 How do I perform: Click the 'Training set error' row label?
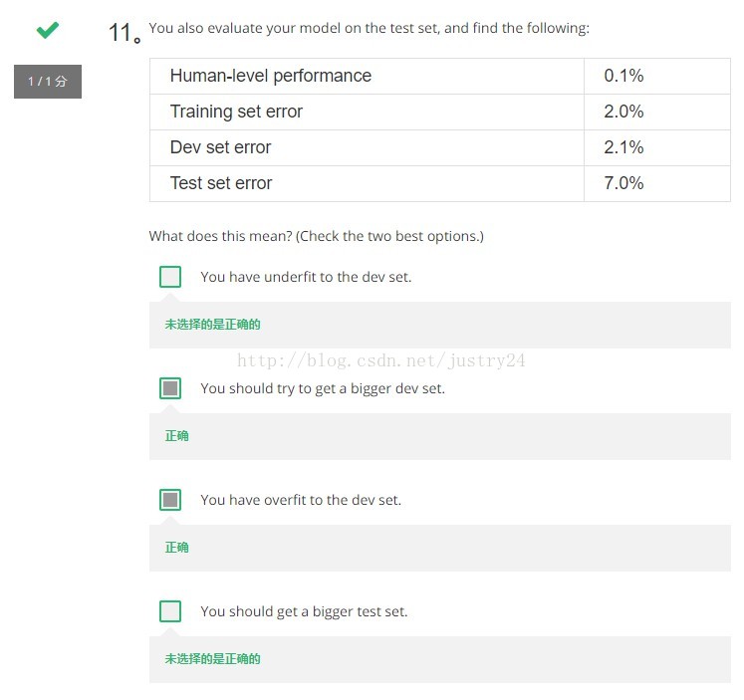pos(236,112)
